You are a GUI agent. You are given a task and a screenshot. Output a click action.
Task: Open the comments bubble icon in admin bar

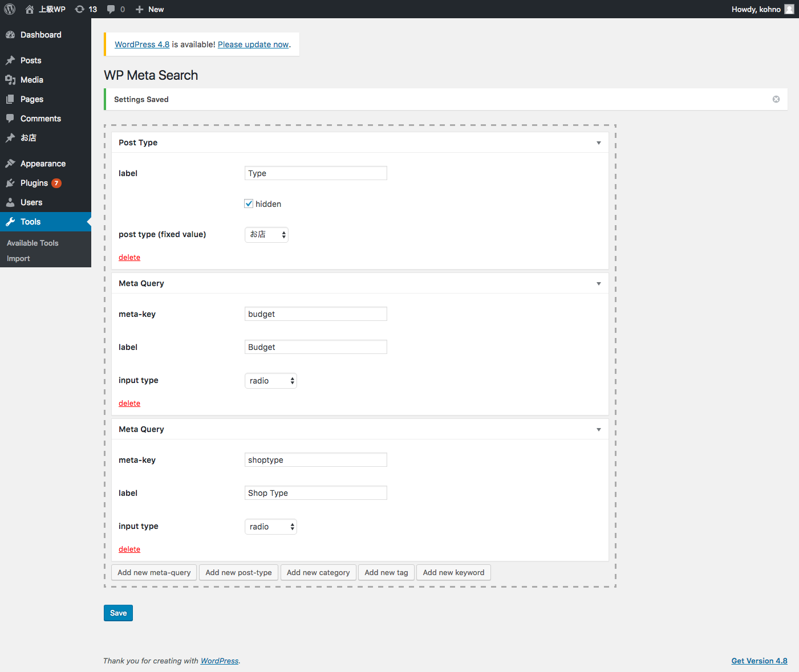pyautogui.click(x=111, y=9)
